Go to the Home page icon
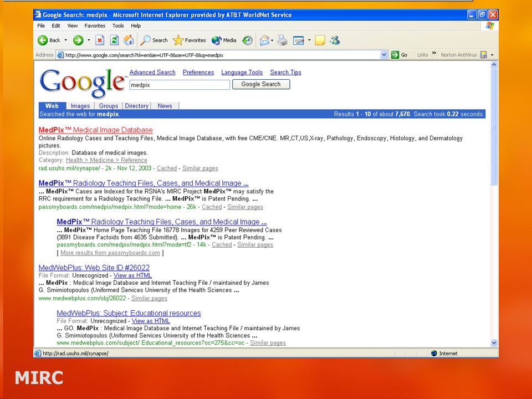Image resolution: width=532 pixels, height=399 pixels. point(129,40)
